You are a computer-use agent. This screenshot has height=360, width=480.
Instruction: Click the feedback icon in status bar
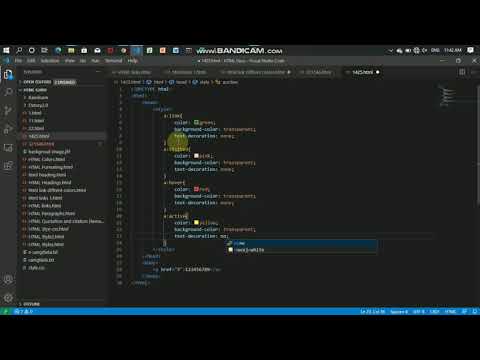(464, 311)
